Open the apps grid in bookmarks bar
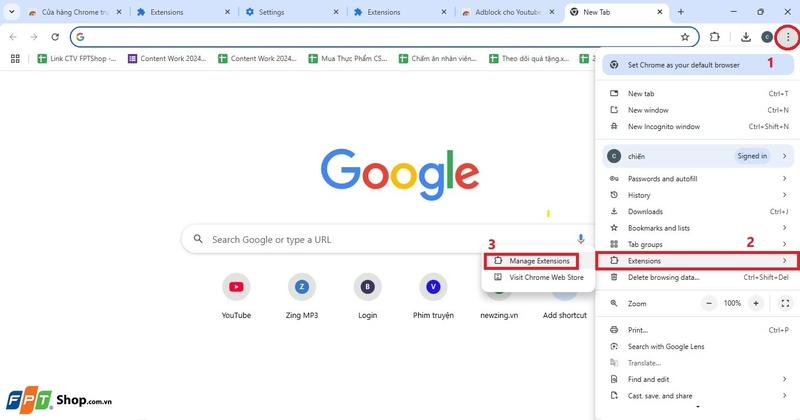Screen dimensions: 800x420 point(15,59)
